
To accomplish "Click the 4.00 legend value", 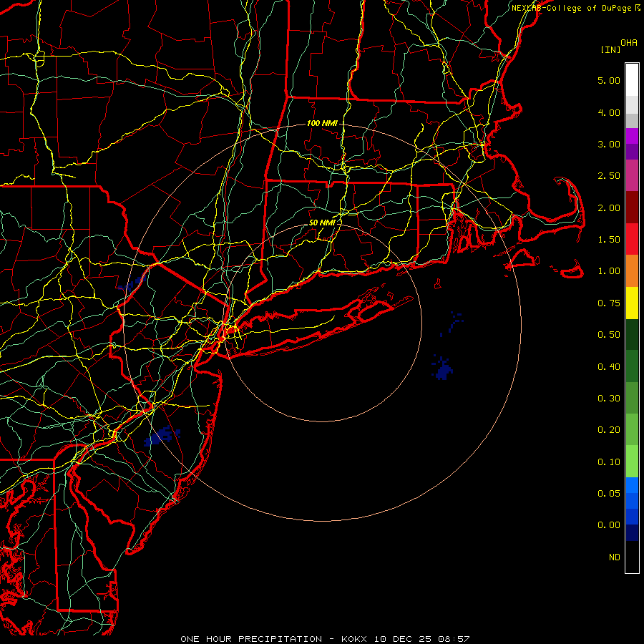I will [x=609, y=112].
